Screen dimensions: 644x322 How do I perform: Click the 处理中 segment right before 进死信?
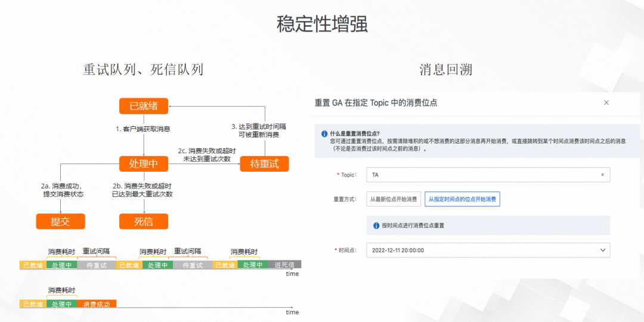tap(253, 265)
